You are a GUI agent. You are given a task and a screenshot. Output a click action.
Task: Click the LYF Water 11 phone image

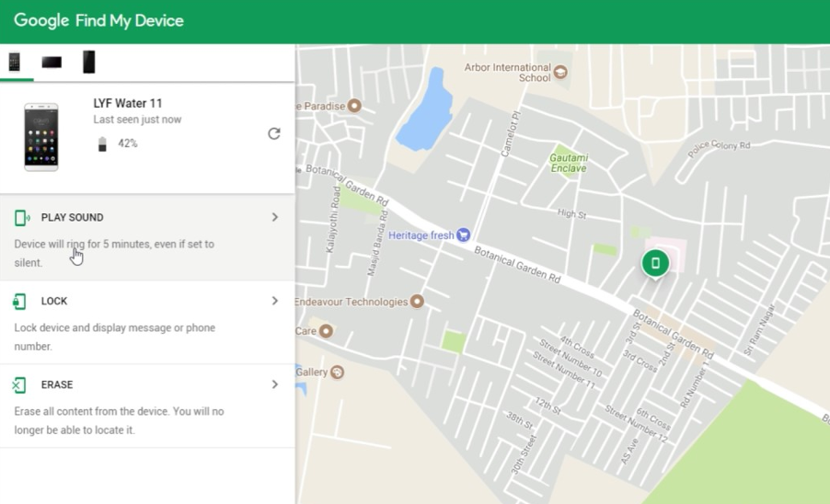(41, 137)
